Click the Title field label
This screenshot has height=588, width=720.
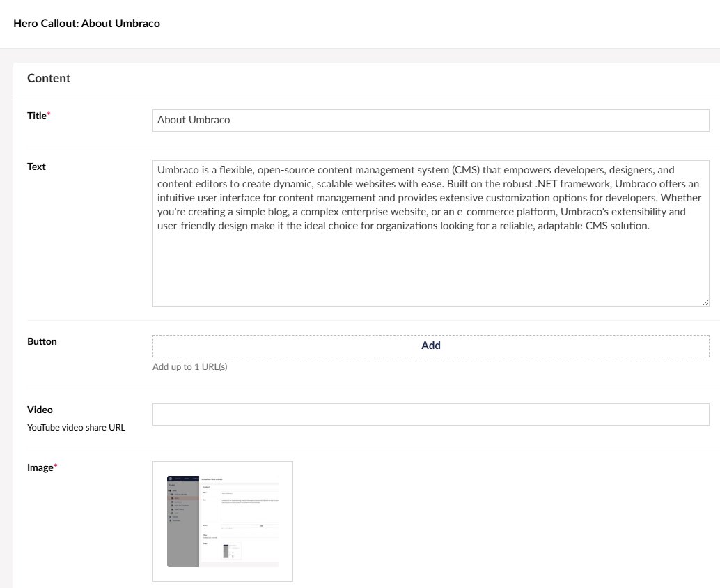point(36,116)
